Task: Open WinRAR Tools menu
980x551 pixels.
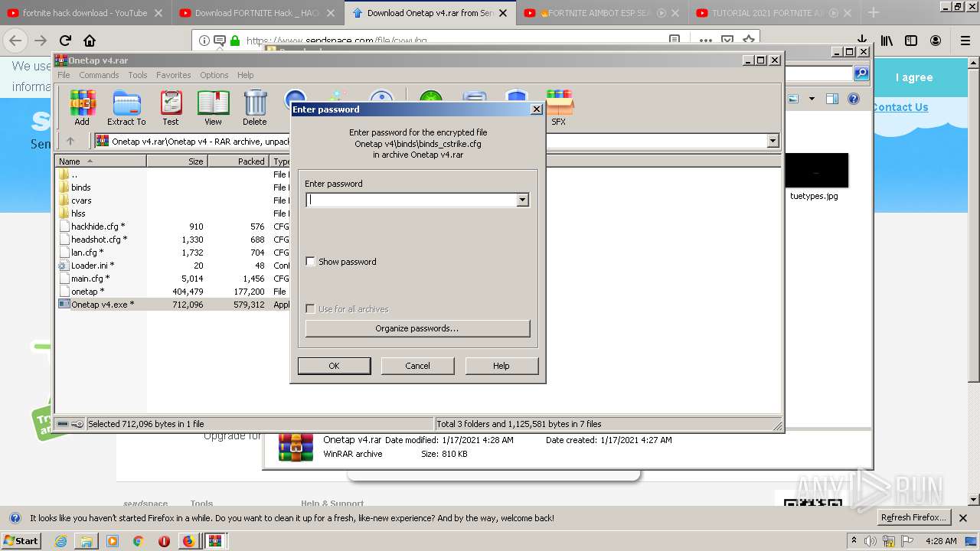Action: tap(138, 75)
